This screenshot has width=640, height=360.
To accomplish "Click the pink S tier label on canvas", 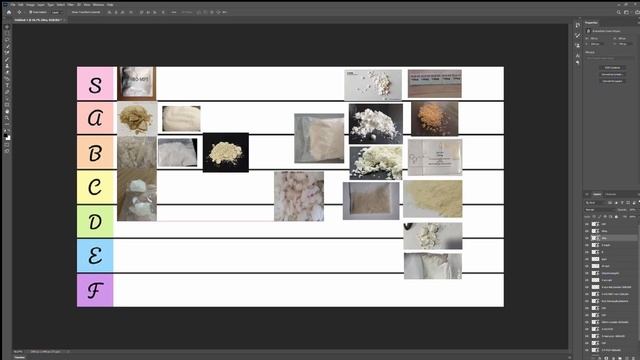I will 96,84.
